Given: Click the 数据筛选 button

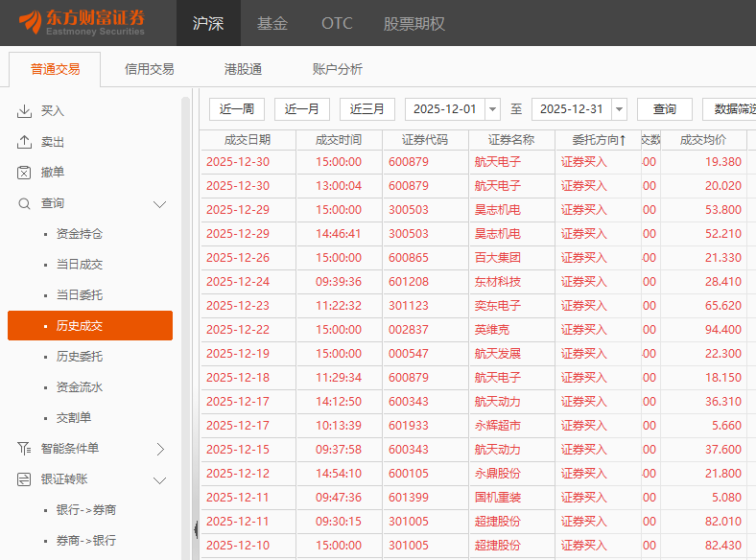Looking at the screenshot, I should [729, 109].
